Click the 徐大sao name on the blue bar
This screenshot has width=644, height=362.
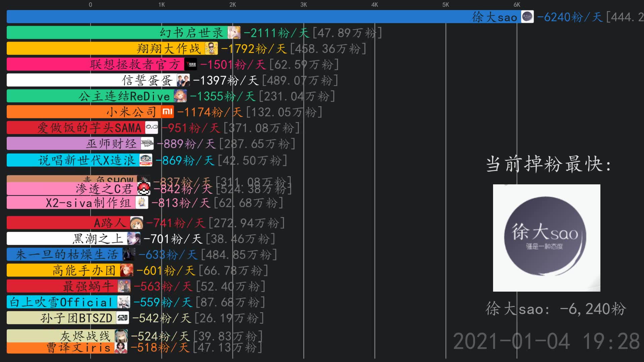pyautogui.click(x=495, y=17)
